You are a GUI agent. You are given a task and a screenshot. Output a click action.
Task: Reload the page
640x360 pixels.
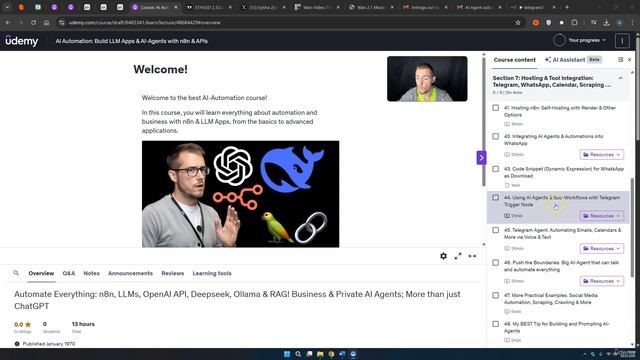[33, 22]
